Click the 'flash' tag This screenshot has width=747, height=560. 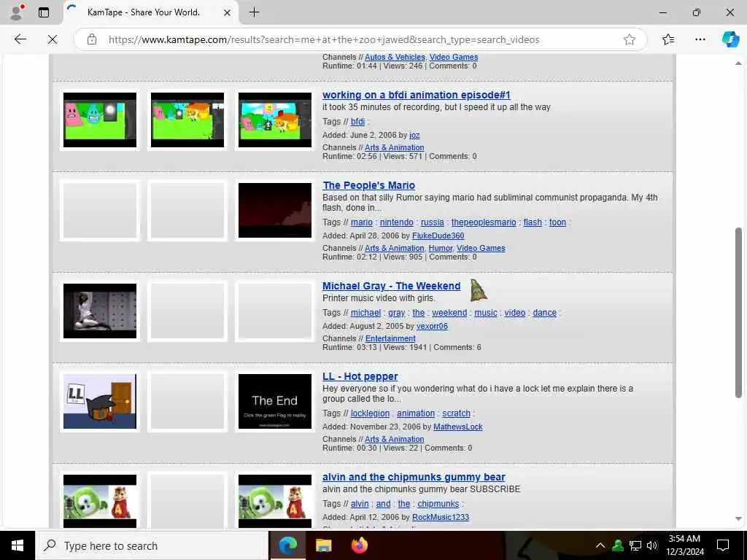coord(533,222)
